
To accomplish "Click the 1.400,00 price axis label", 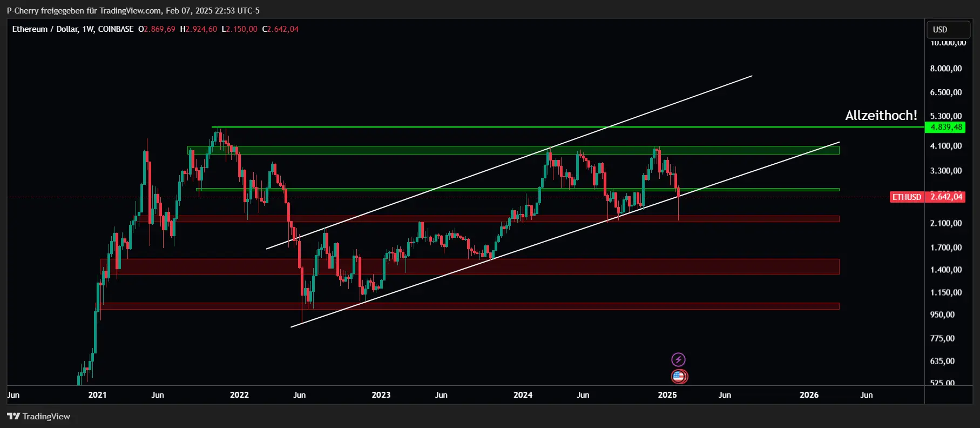I will tap(946, 270).
